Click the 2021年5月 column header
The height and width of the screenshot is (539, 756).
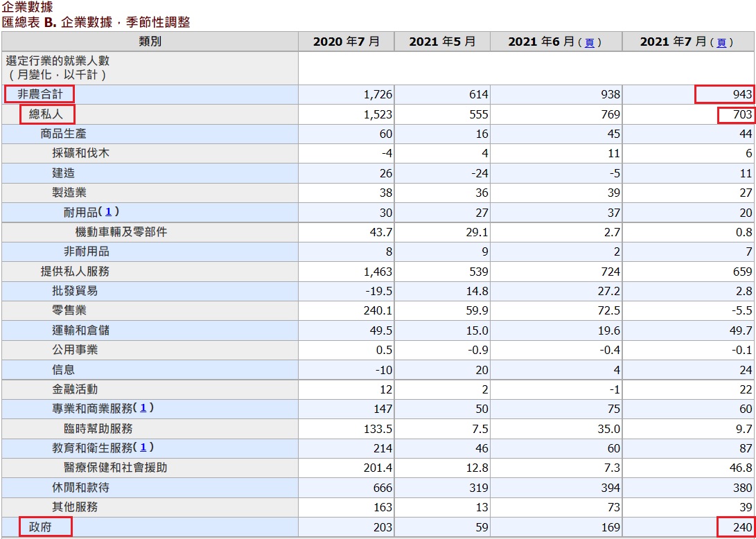442,42
